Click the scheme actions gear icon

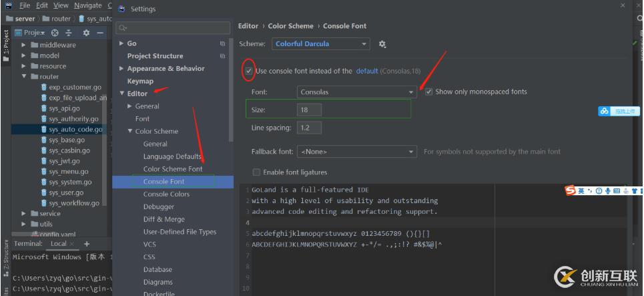(x=382, y=44)
